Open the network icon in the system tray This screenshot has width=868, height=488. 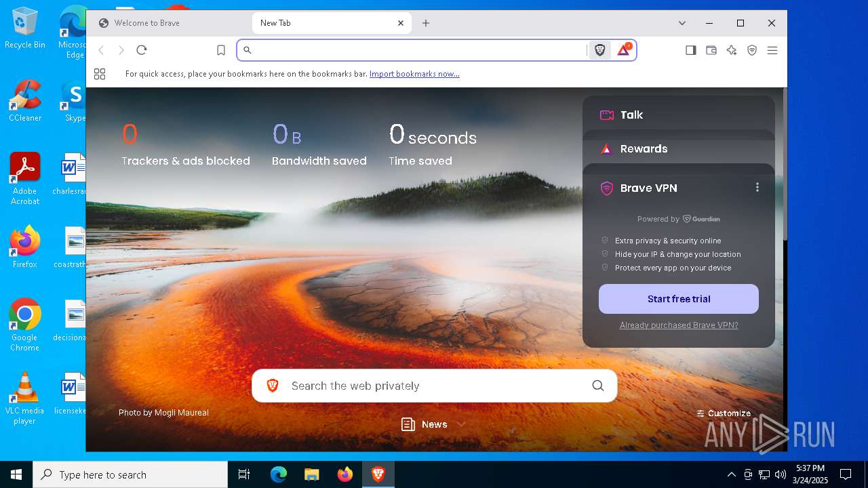[x=764, y=474]
